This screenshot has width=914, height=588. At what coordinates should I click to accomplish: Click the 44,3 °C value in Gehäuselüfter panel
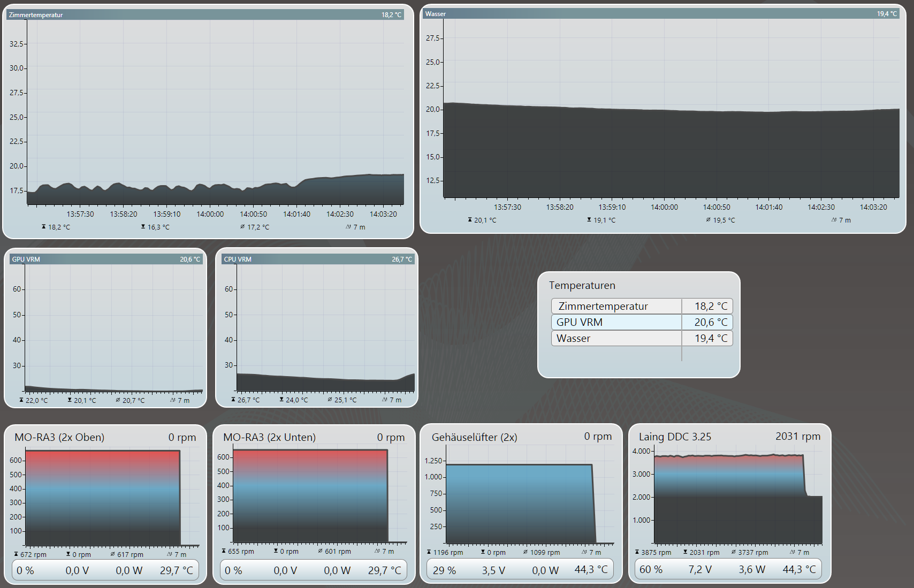tap(591, 569)
